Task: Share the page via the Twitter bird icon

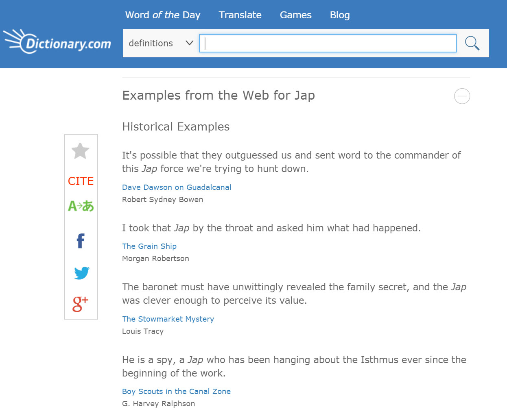Action: pos(81,273)
